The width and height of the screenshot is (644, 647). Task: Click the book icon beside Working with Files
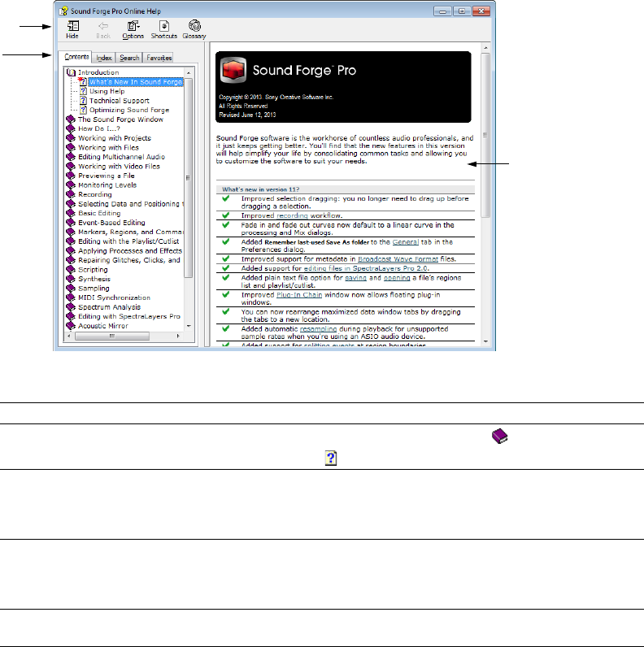coord(71,148)
